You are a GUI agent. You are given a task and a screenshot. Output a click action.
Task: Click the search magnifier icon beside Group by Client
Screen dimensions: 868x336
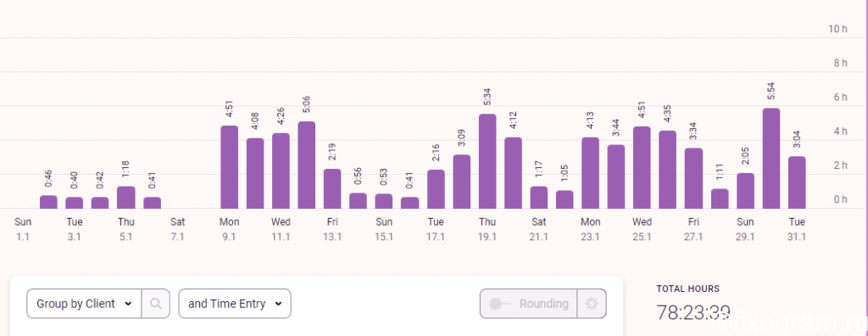pyautogui.click(x=156, y=304)
